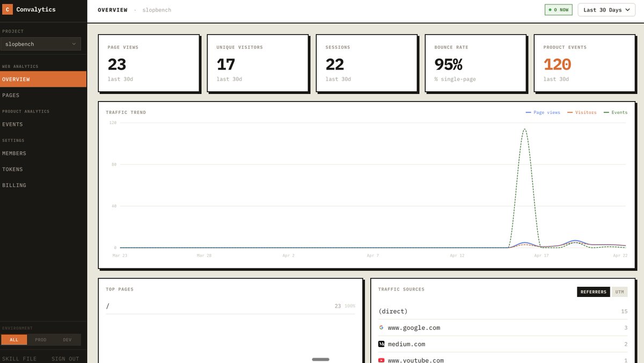Switch environment to PROD
The image size is (644, 363).
click(41, 340)
